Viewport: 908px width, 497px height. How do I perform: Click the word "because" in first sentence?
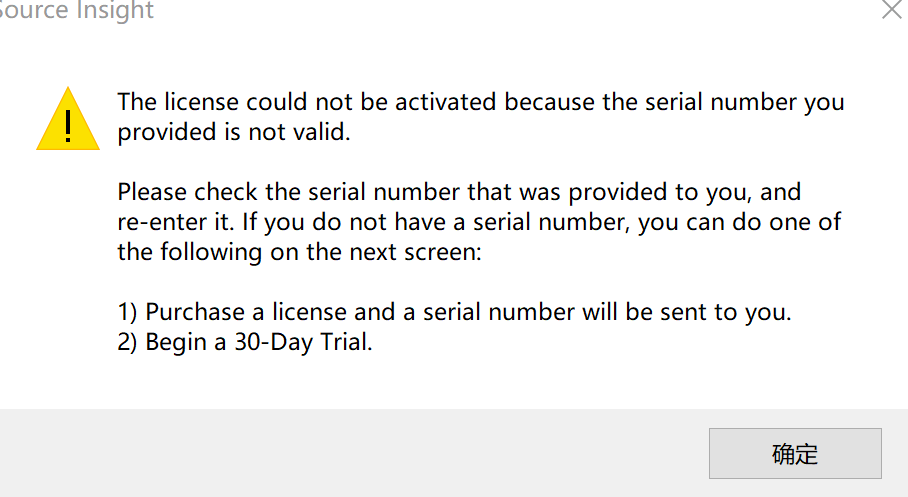click(549, 102)
